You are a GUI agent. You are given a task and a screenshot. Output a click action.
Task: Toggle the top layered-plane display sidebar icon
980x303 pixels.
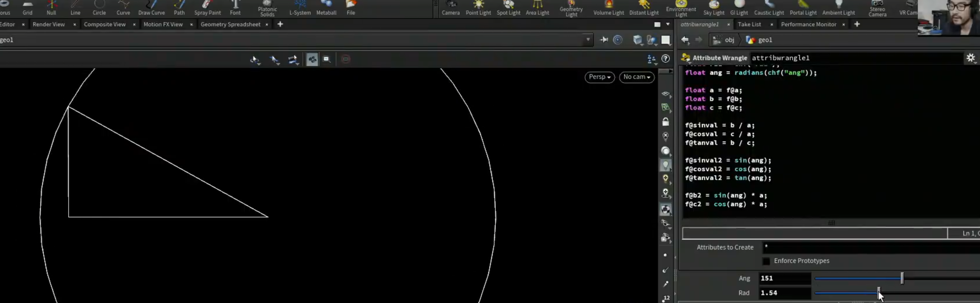point(665,94)
